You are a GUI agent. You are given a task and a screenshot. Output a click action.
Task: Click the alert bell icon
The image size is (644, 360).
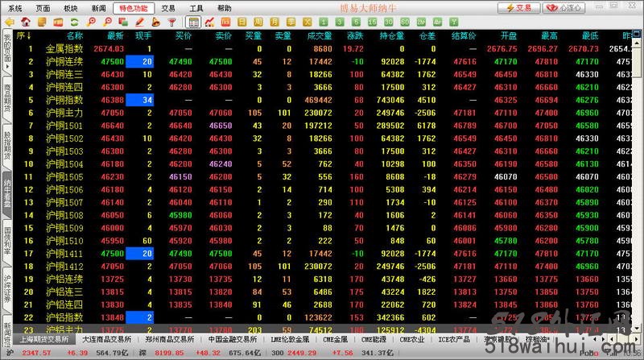pos(155,23)
